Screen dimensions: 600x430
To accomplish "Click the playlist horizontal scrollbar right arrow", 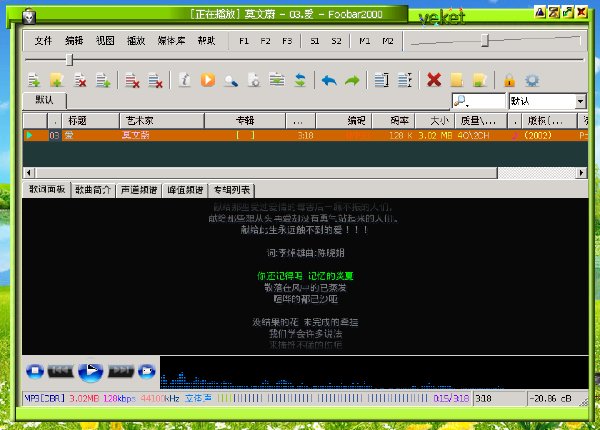I will coord(581,173).
